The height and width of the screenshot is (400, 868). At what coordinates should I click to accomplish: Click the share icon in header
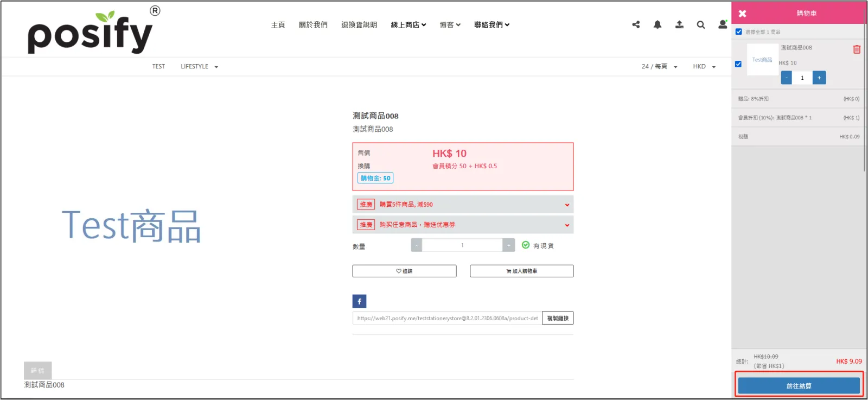(x=636, y=24)
